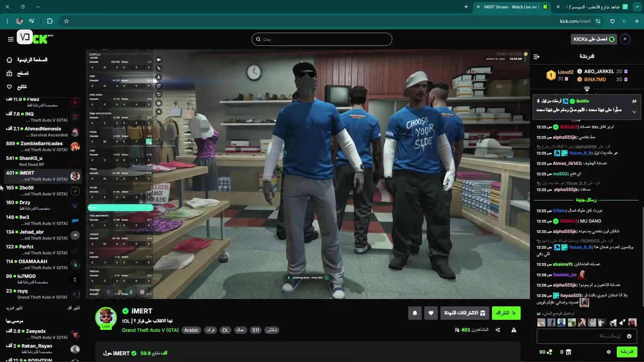Image resolution: width=644 pixels, height=362 pixels.
Task: Open INQ channel in sidebar
Action: pos(43,117)
